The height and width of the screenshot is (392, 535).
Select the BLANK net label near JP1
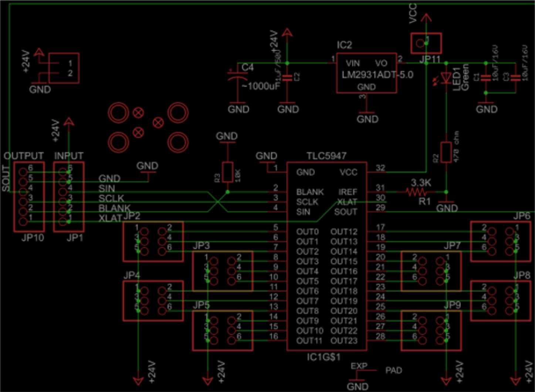click(x=115, y=208)
